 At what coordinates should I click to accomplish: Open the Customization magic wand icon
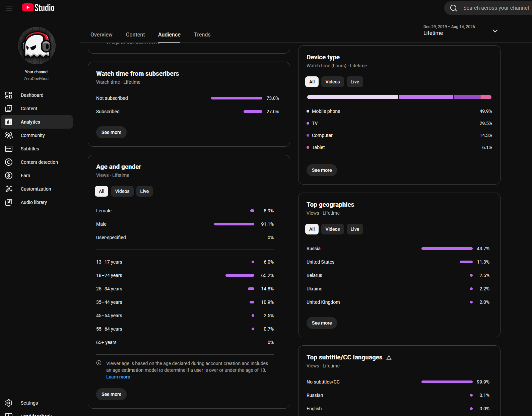click(9, 189)
